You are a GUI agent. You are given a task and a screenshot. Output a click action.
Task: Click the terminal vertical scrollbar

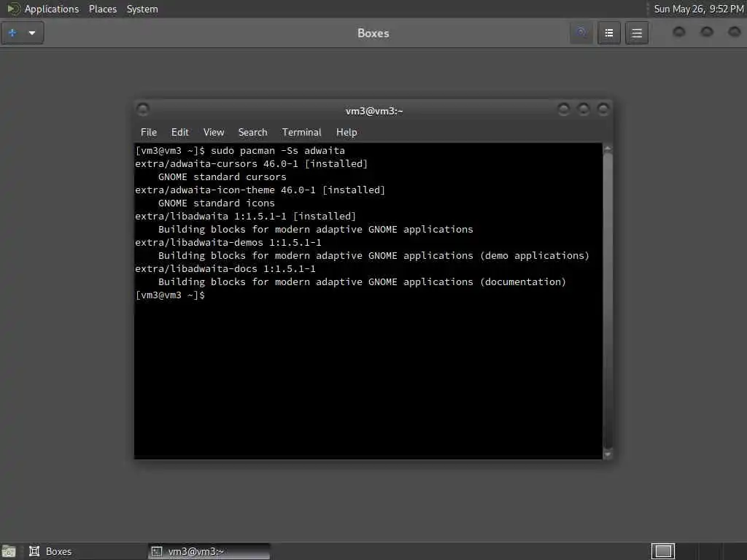[608, 301]
